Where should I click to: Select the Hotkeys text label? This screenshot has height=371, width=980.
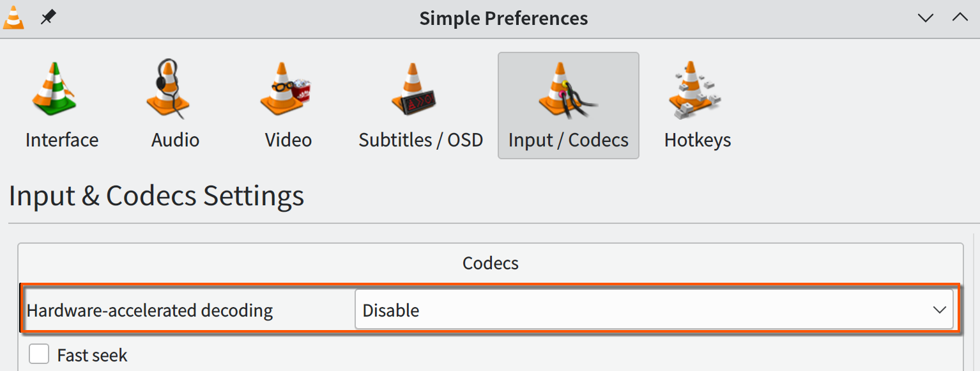coord(698,140)
